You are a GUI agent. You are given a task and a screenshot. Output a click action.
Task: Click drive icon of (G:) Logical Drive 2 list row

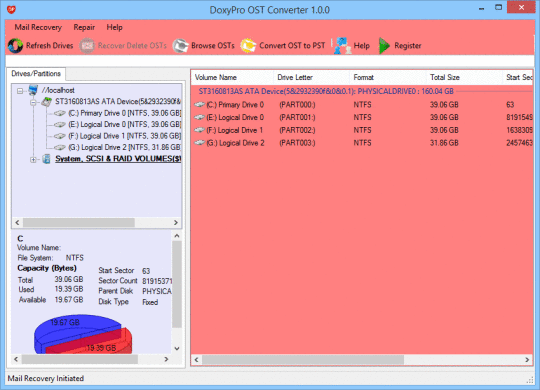[199, 143]
